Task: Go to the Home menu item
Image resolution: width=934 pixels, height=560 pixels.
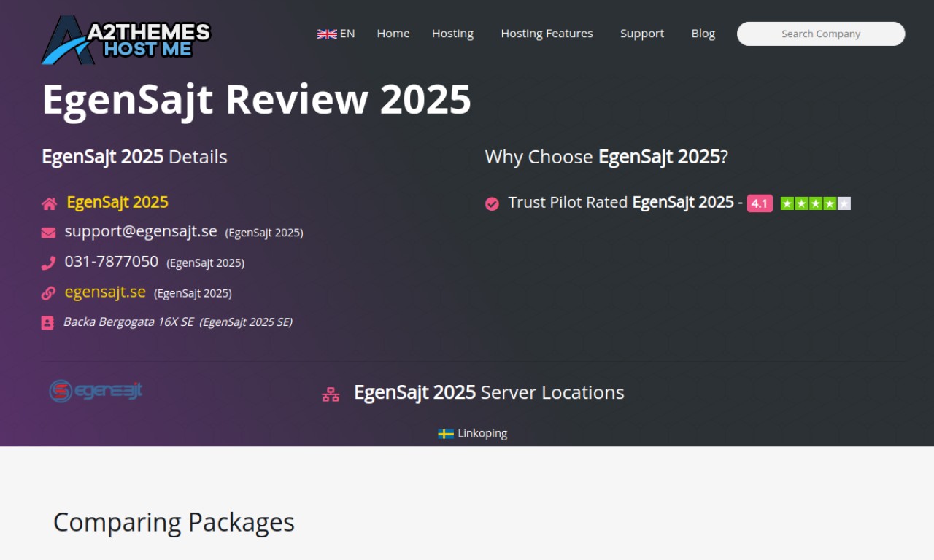Action: click(x=393, y=34)
